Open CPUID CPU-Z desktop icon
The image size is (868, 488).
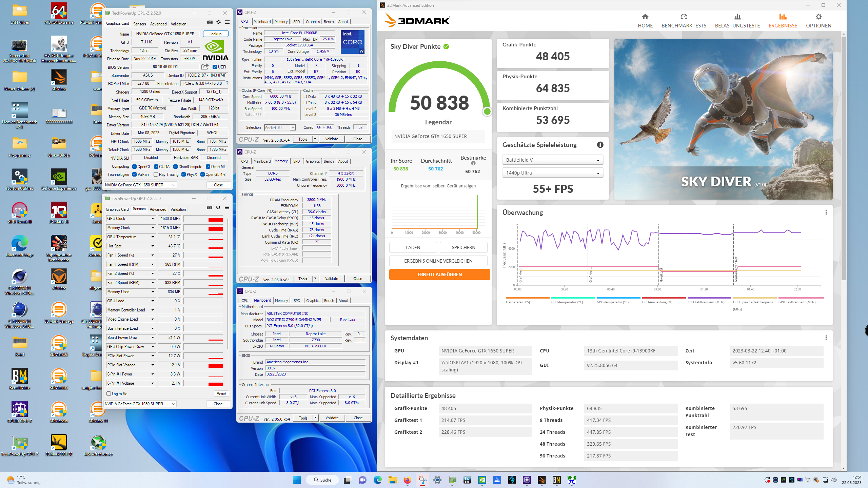pyautogui.click(x=20, y=412)
